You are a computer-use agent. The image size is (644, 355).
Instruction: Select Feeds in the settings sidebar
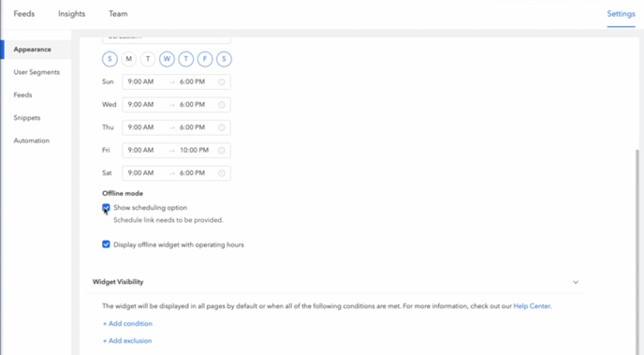tap(22, 95)
